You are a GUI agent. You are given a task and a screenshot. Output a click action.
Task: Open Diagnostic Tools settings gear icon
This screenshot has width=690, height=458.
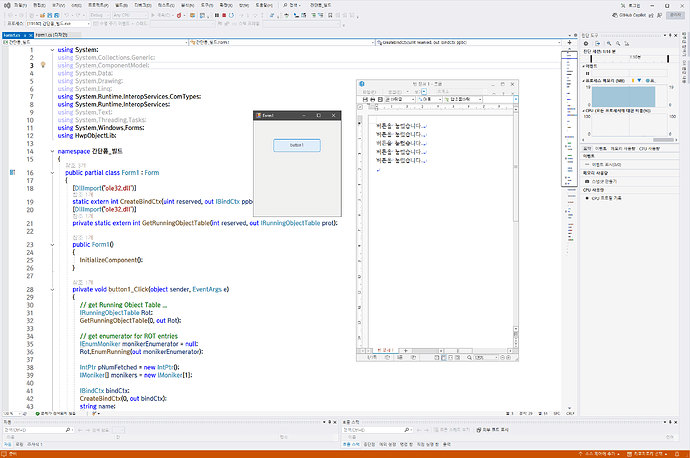[586, 44]
